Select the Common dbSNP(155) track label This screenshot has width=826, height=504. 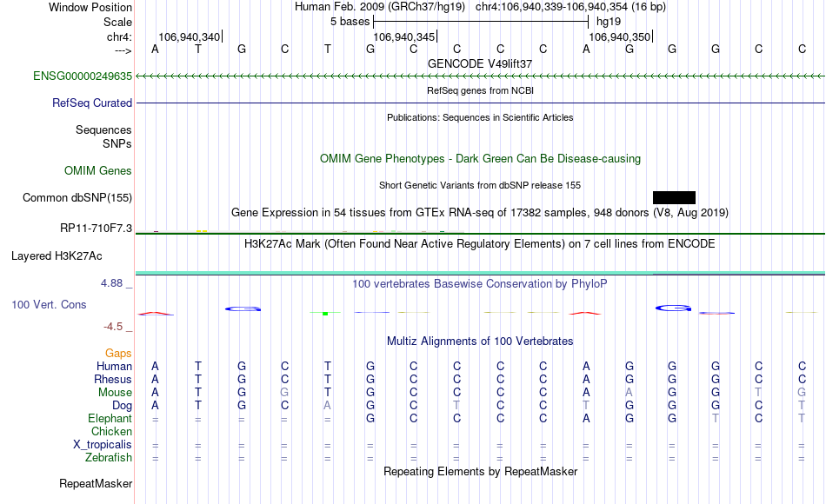[77, 197]
